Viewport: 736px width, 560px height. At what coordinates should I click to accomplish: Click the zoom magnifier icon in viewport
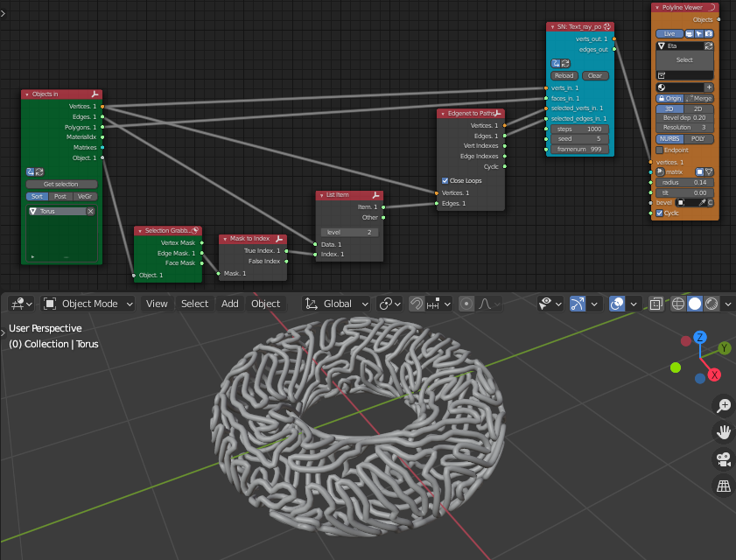(723, 406)
